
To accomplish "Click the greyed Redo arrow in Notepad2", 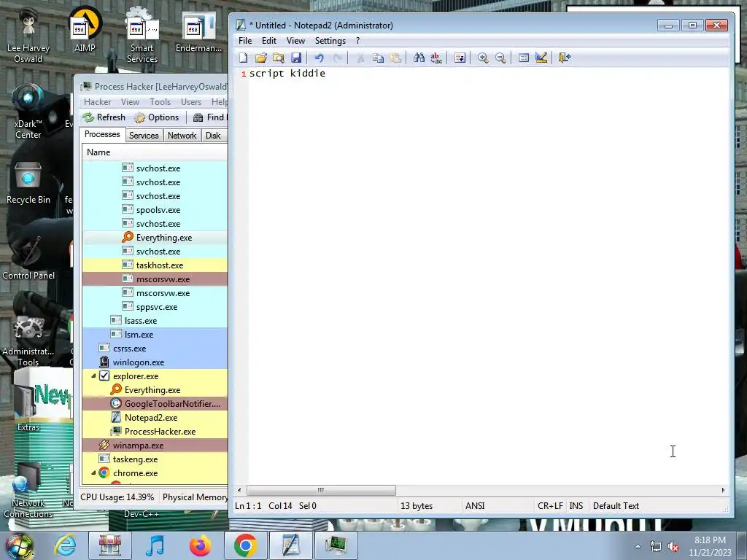I will 337,58.
